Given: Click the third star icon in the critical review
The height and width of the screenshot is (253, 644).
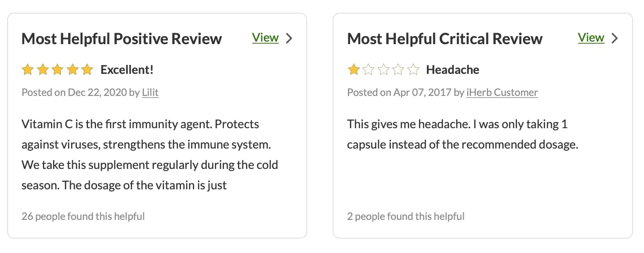Looking at the screenshot, I should [384, 69].
